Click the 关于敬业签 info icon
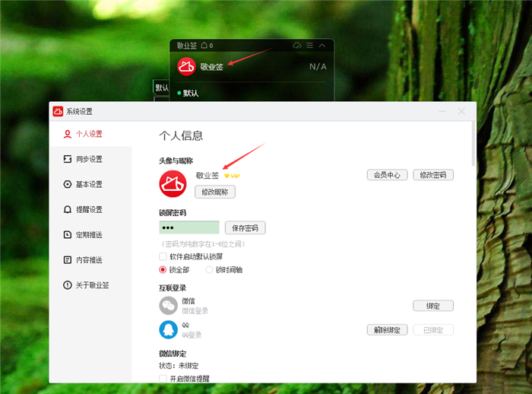Viewport: 532px width, 394px height. tap(68, 285)
